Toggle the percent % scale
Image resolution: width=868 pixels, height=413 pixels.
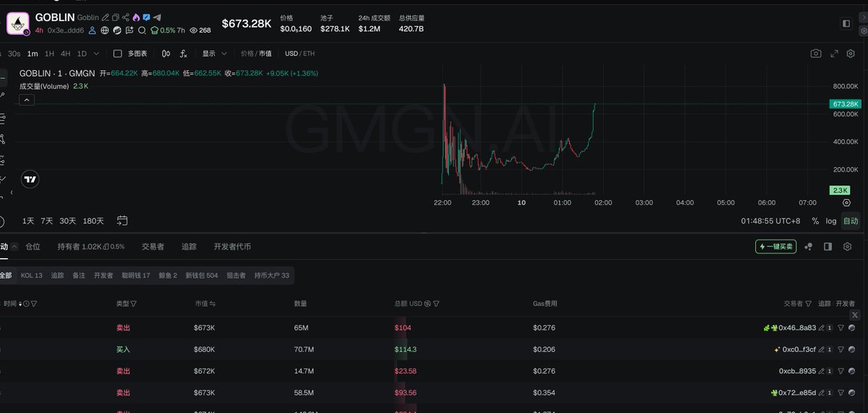[x=815, y=221]
